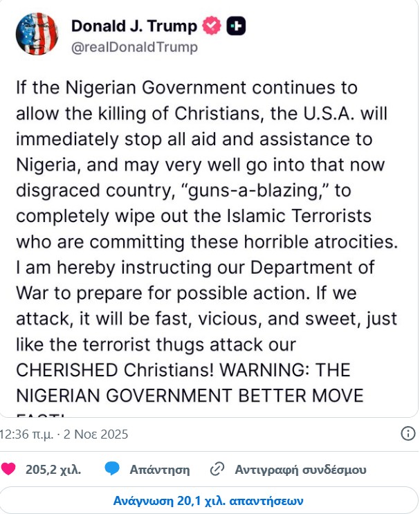This screenshot has width=420, height=514.
Task: Click the 2 Νοε 2025 date
Action: click(x=96, y=434)
